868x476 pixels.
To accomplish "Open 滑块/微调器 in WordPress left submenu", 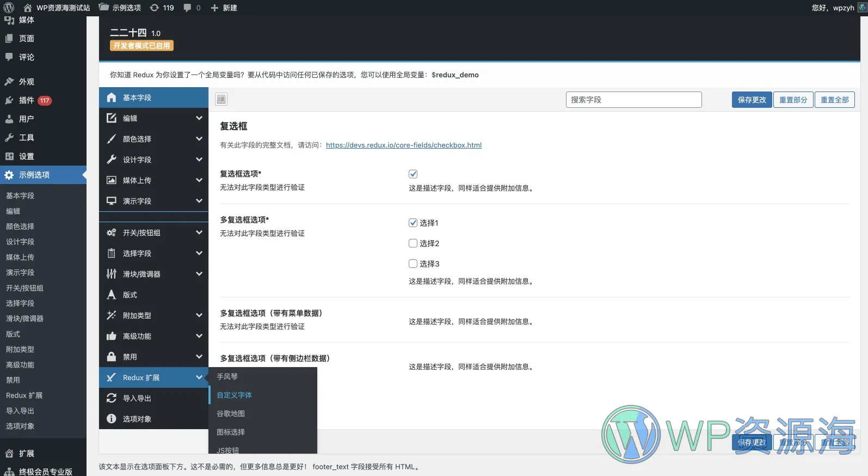I will coord(24,319).
